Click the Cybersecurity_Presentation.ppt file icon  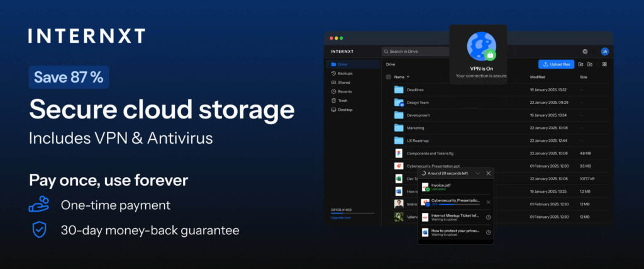(398, 166)
